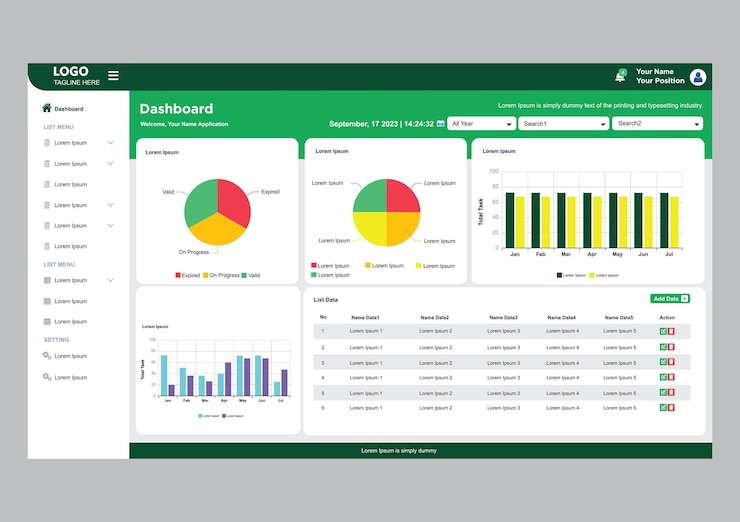Toggle the hamburger menu icon
Viewport: 740px width, 522px height.
pyautogui.click(x=113, y=76)
